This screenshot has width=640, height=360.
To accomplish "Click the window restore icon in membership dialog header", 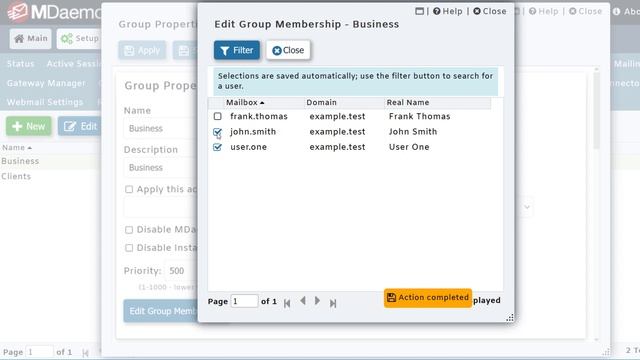I will click(x=419, y=11).
